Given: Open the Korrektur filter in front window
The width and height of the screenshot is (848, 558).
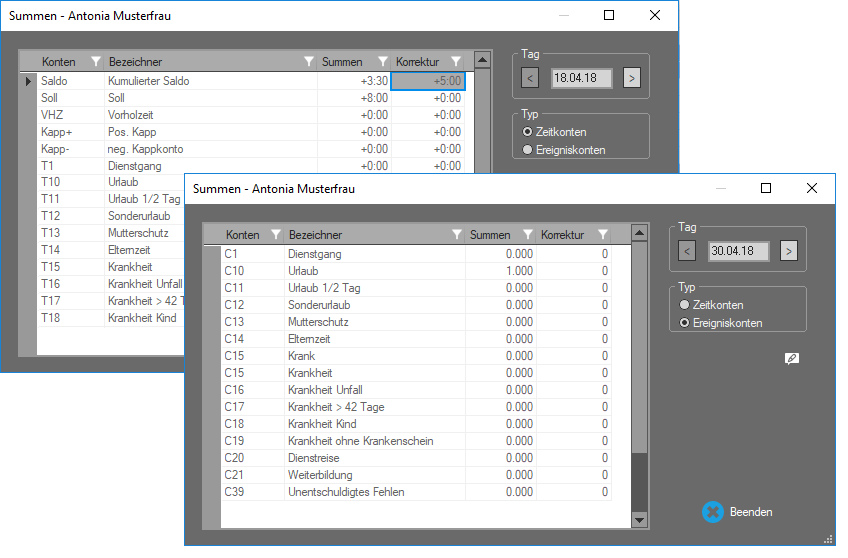Looking at the screenshot, I should pos(602,235).
